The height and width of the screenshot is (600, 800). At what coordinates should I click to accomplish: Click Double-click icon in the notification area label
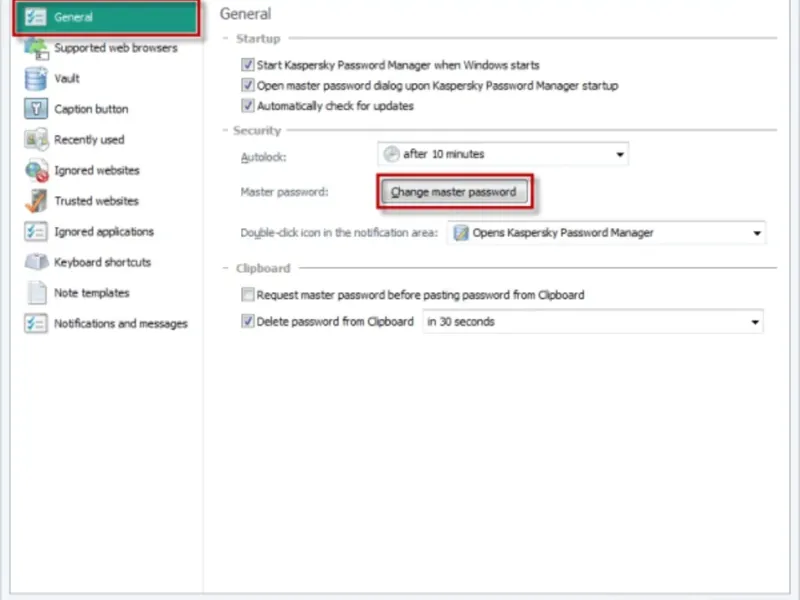click(x=339, y=233)
